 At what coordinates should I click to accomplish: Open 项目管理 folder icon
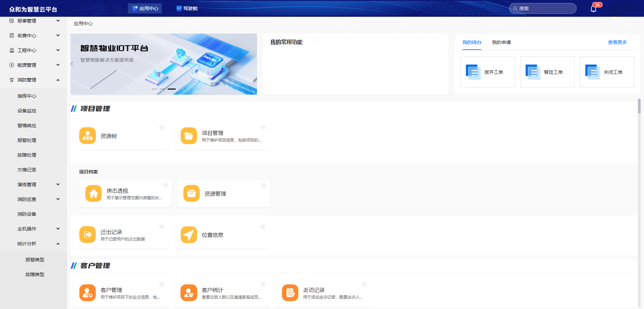coord(189,136)
